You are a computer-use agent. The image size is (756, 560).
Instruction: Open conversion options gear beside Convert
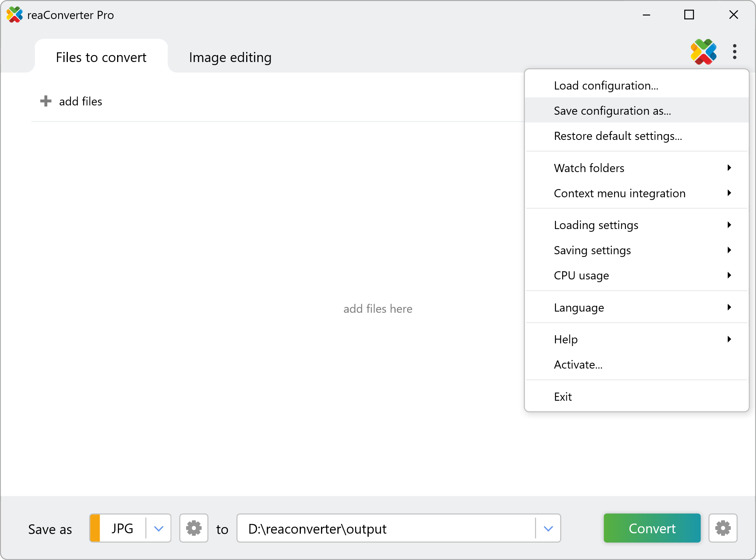(x=723, y=528)
